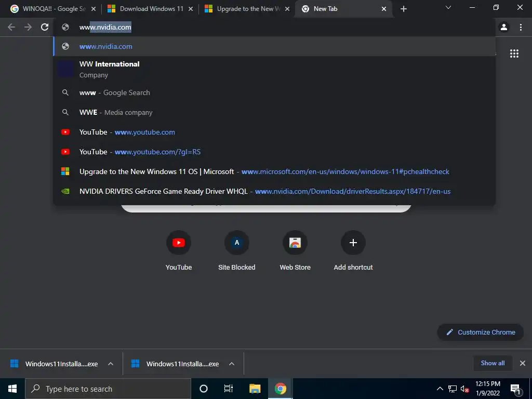Switch to the Download Windows 11 tab
This screenshot has width=532, height=399.
pyautogui.click(x=149, y=9)
